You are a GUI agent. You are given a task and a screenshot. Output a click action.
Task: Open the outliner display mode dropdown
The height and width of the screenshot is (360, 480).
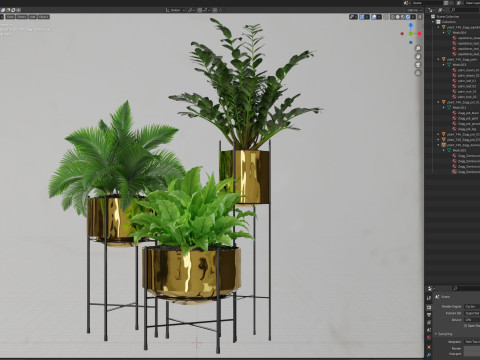click(441, 10)
